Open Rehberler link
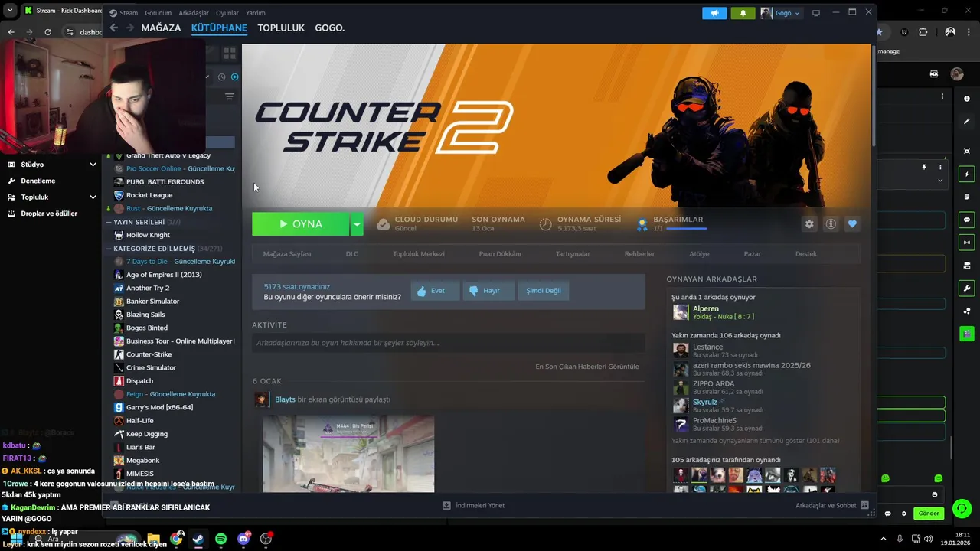980x551 pixels. click(639, 254)
